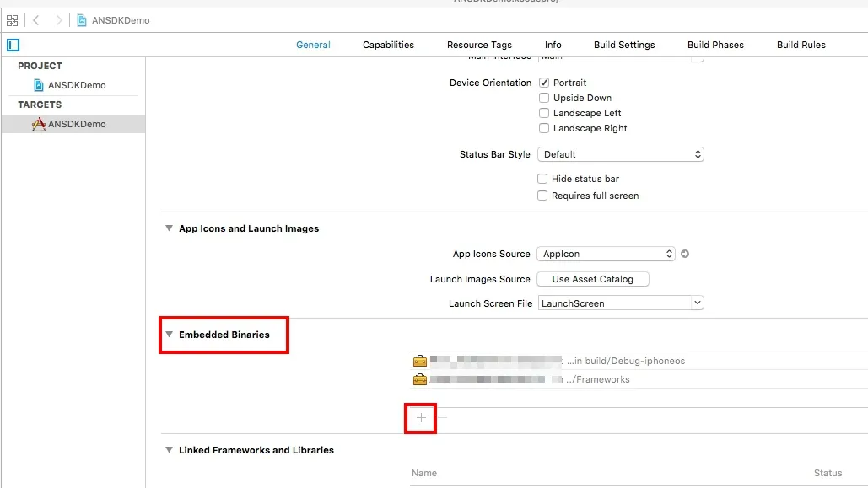
Task: Open the Resource Tags tab
Action: click(479, 45)
